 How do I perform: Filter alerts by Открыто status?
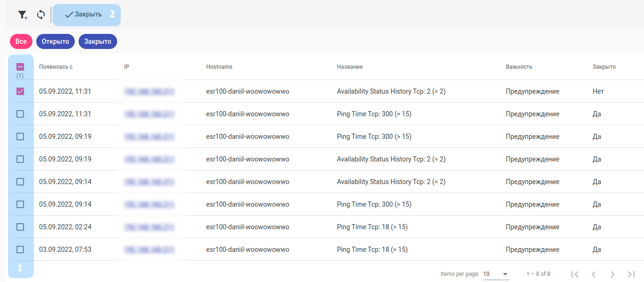[56, 41]
